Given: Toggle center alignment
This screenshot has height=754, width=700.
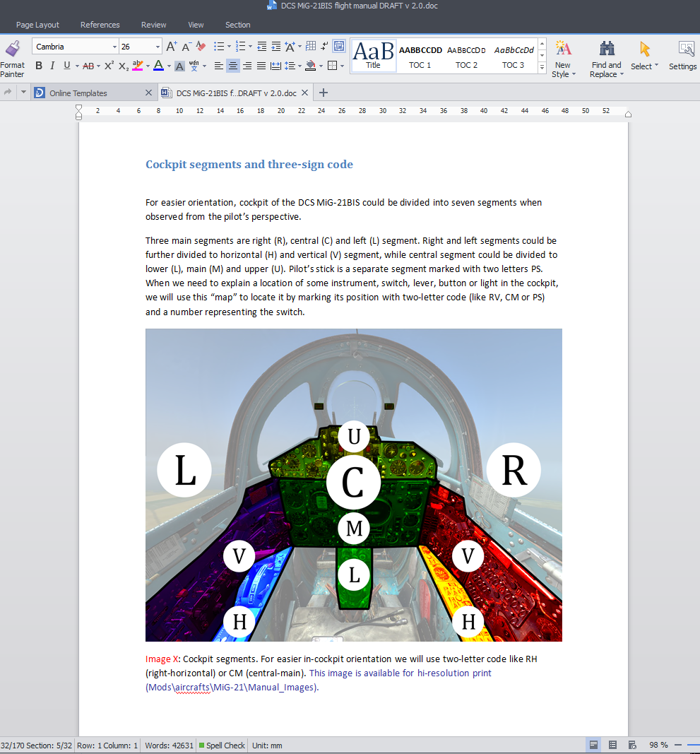Looking at the screenshot, I should (x=232, y=66).
